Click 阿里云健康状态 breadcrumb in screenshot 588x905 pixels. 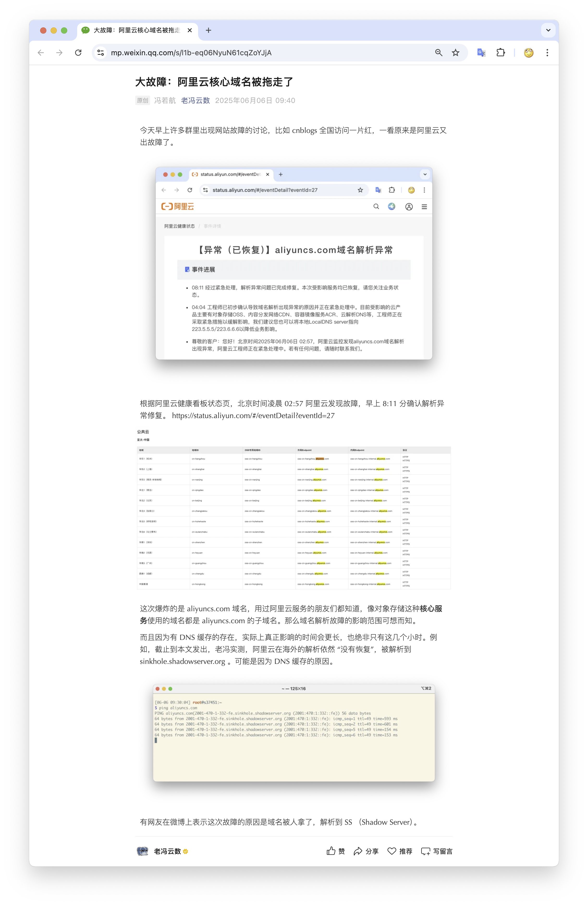coord(180,226)
